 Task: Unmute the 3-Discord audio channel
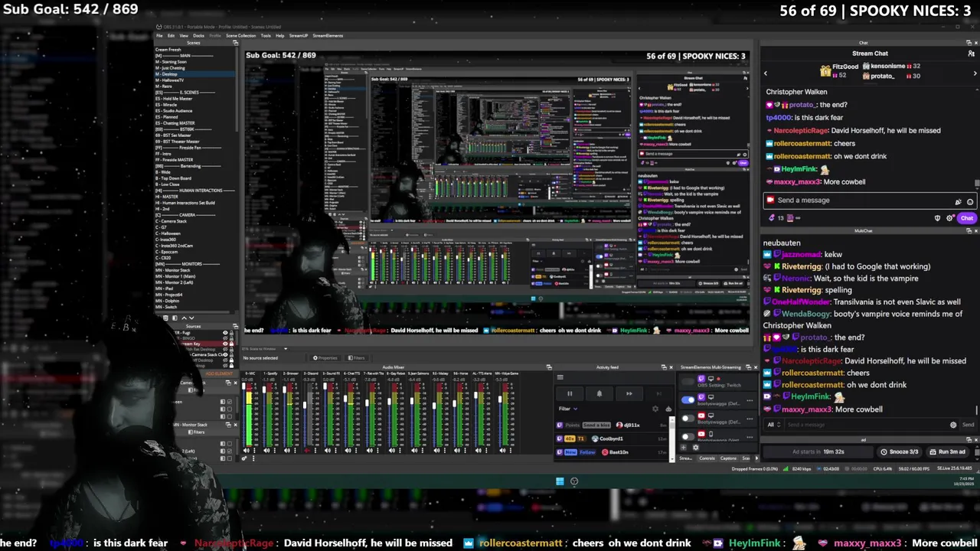307,451
